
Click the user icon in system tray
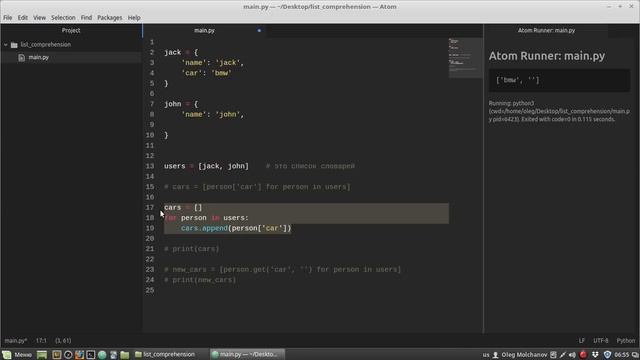coord(496,355)
